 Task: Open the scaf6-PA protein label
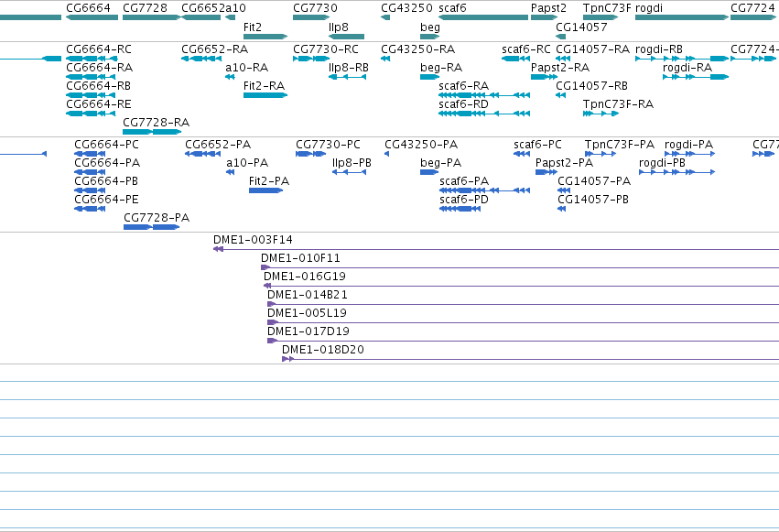tap(464, 181)
